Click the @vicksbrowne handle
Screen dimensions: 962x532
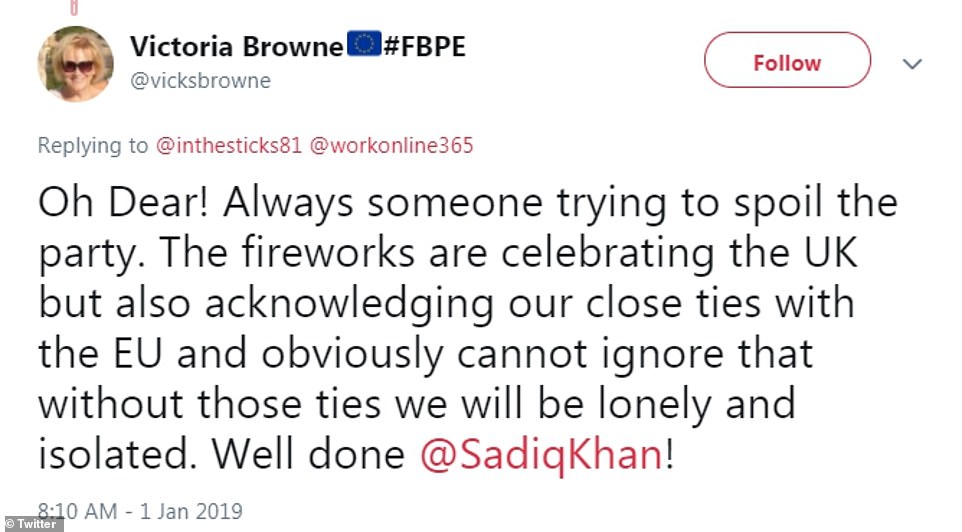(x=200, y=81)
